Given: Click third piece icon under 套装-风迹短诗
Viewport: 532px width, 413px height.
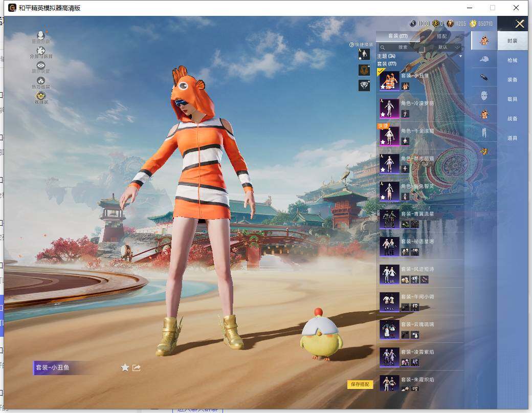Looking at the screenshot, I should pos(424,279).
